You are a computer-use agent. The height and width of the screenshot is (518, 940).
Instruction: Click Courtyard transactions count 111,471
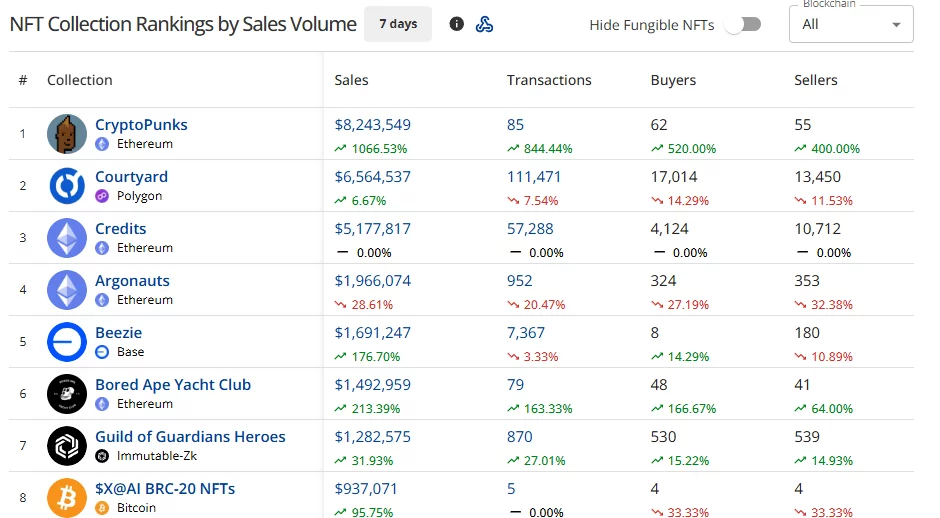pyautogui.click(x=534, y=177)
